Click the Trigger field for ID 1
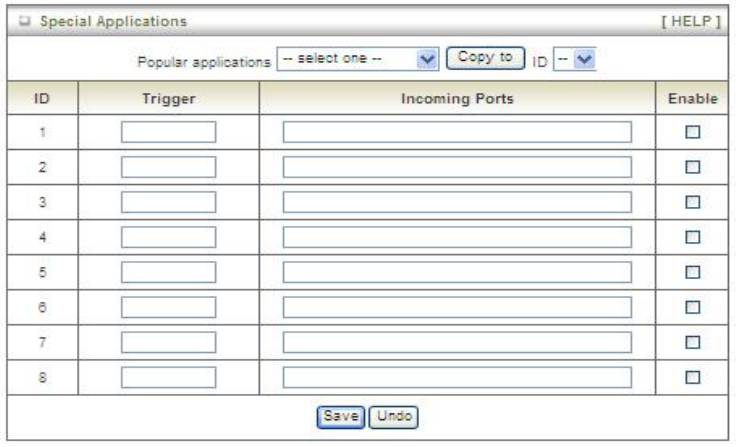 (x=168, y=132)
